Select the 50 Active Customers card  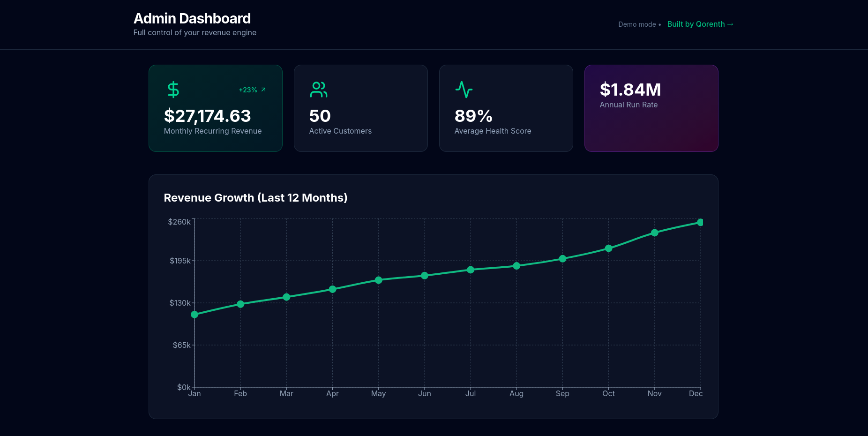pos(361,108)
